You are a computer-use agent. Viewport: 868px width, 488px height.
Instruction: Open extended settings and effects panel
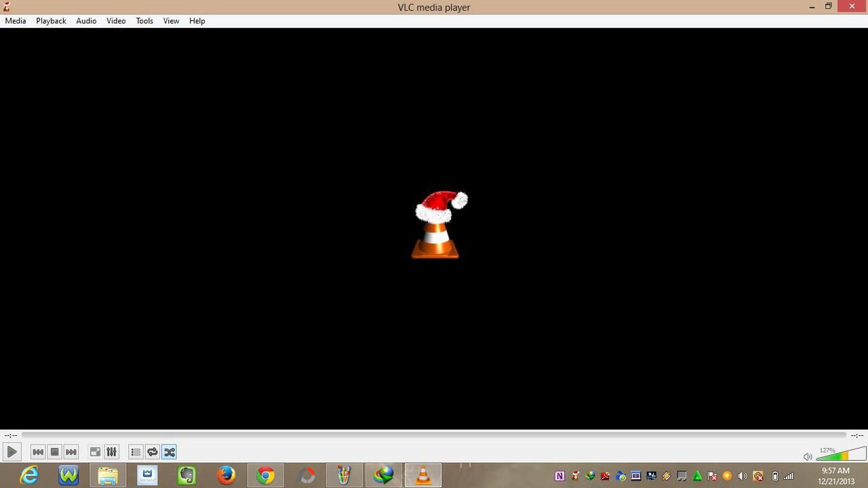(x=112, y=452)
